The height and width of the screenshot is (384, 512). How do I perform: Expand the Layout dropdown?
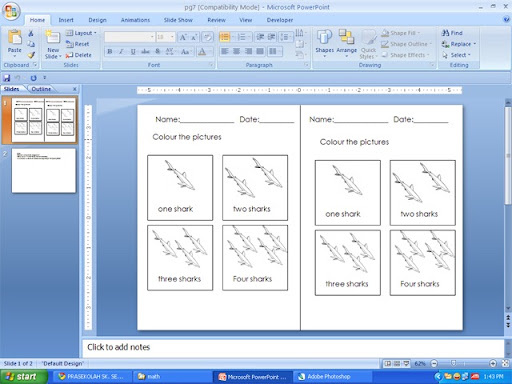(81, 33)
